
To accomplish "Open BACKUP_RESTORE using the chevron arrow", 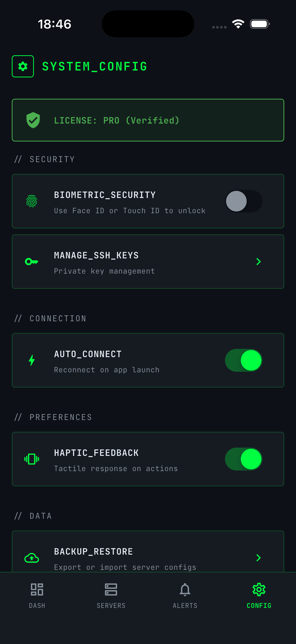I will [259, 558].
